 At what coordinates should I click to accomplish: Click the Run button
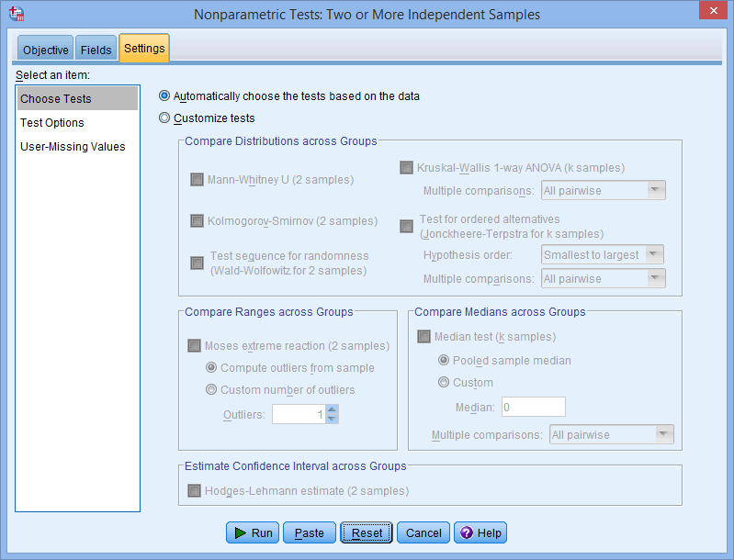click(253, 532)
